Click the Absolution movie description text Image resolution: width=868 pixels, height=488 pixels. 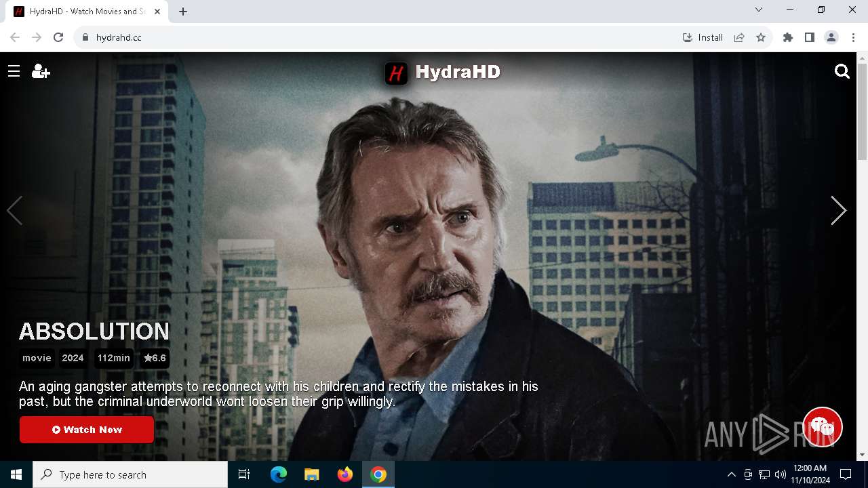point(278,394)
